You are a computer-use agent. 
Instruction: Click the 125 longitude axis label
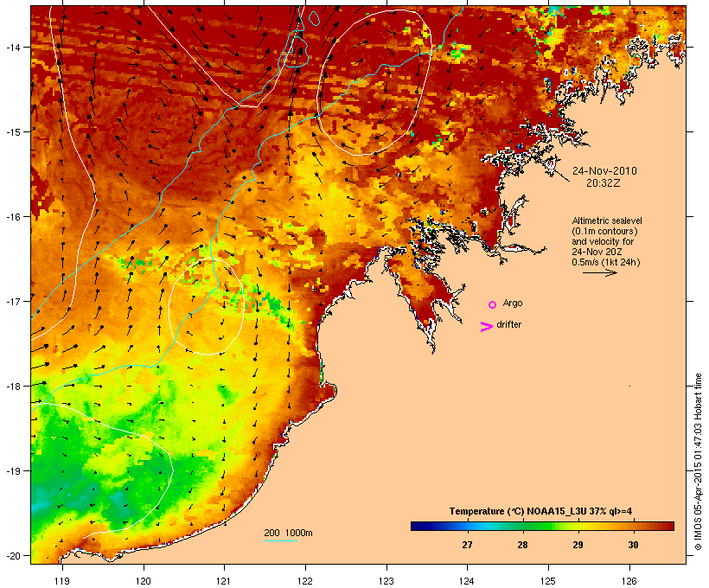(x=548, y=581)
